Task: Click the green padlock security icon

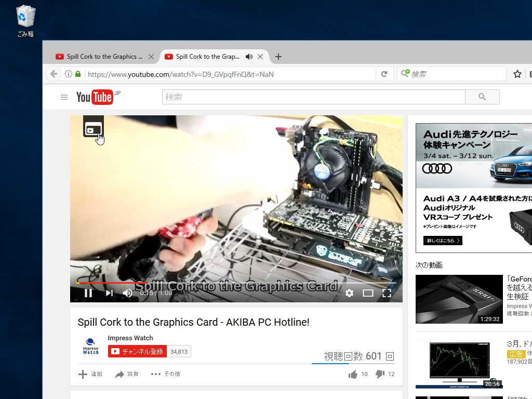Action: tap(78, 74)
